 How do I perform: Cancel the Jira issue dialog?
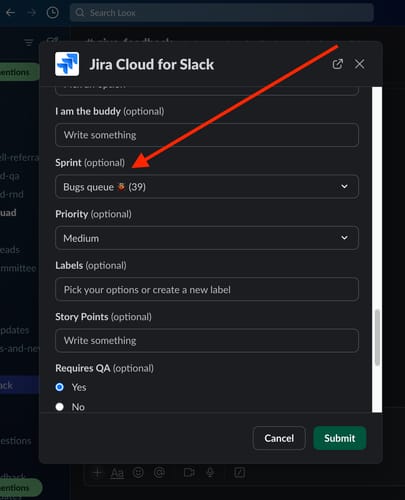click(x=279, y=438)
